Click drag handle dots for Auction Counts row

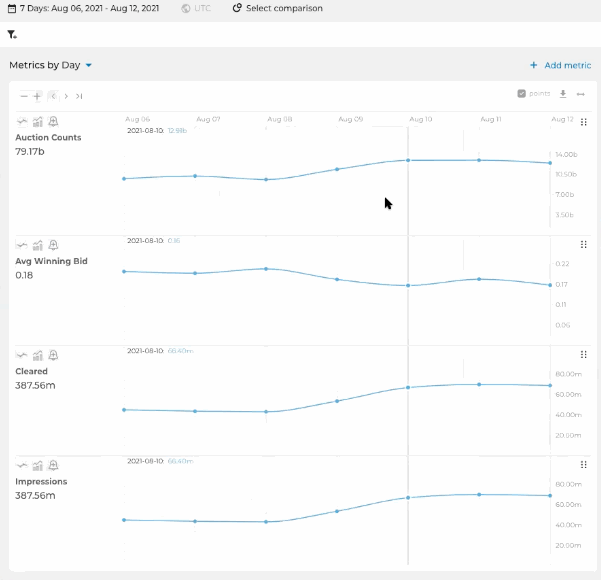tap(583, 122)
